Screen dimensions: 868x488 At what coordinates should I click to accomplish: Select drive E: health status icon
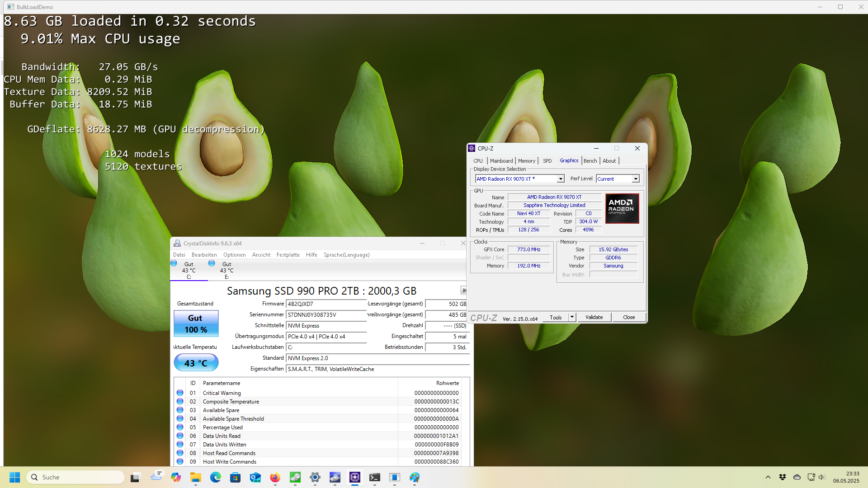tap(212, 263)
